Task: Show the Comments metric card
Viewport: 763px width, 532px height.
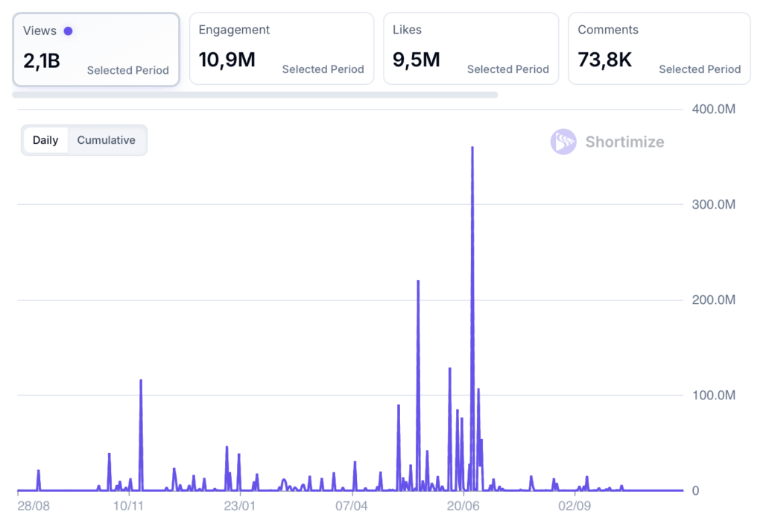Action: tap(659, 49)
